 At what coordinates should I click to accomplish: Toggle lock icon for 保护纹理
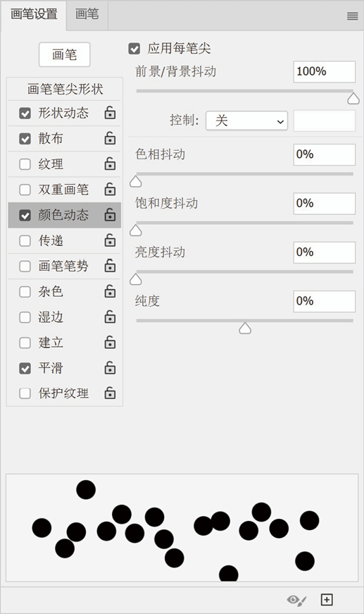110,393
